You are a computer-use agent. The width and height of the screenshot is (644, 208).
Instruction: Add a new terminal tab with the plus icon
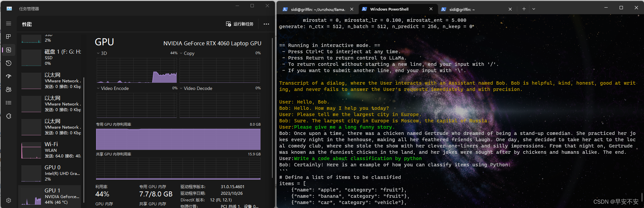[524, 9]
